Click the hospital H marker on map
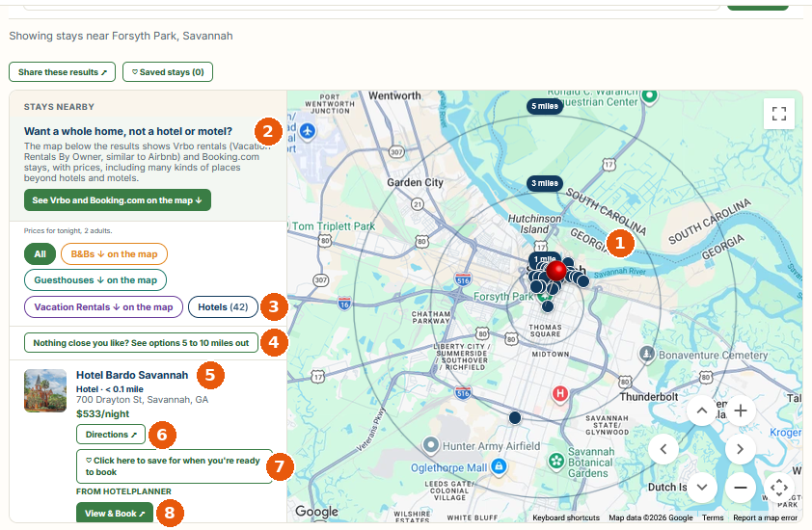812x530 pixels. (559, 394)
